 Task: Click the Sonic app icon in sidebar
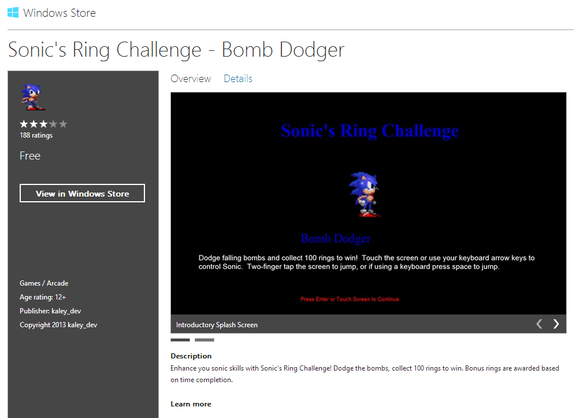point(33,97)
